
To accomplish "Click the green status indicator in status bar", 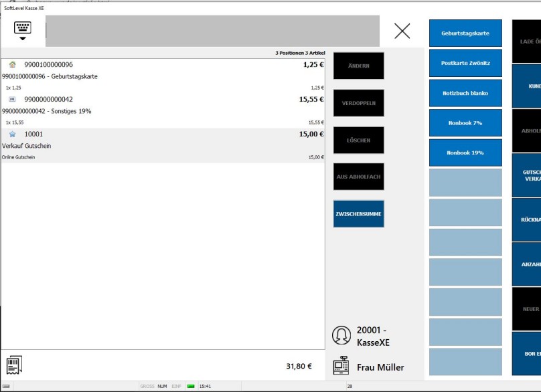I will pyautogui.click(x=191, y=386).
